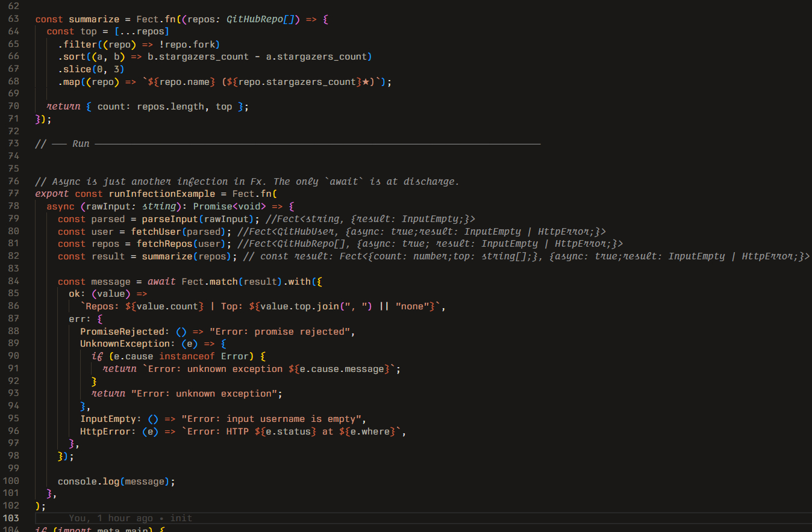The image size is (812, 532).
Task: Click the Promise<void> return type
Action: pos(230,206)
